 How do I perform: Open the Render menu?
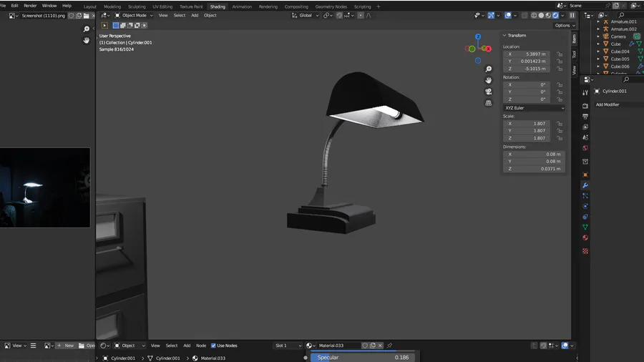(30, 6)
